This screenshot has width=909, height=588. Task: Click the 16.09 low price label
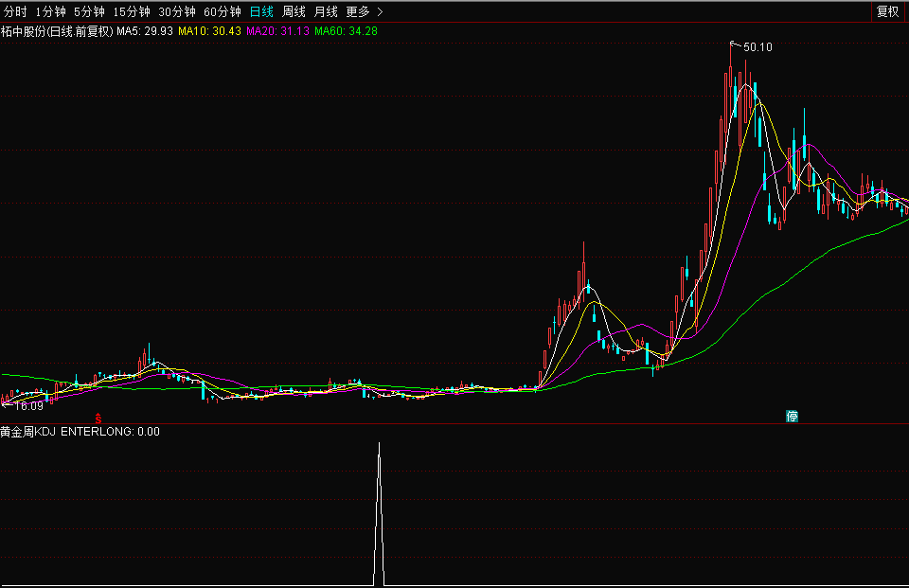[x=29, y=406]
